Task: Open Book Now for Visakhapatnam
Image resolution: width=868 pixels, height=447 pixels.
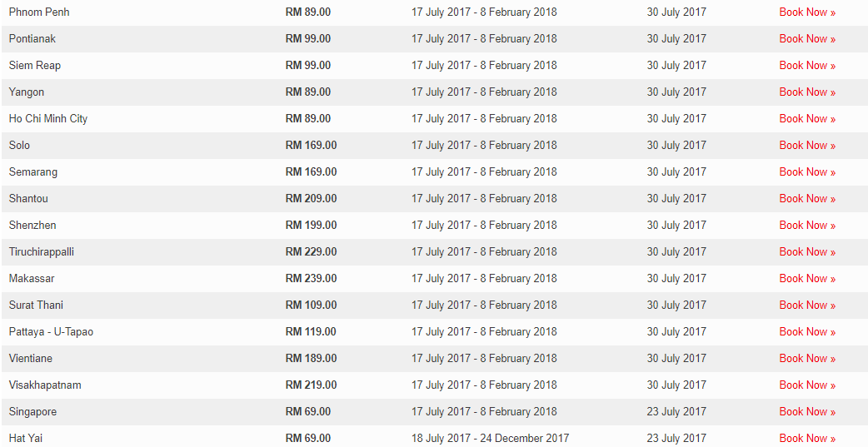Action: [x=806, y=385]
